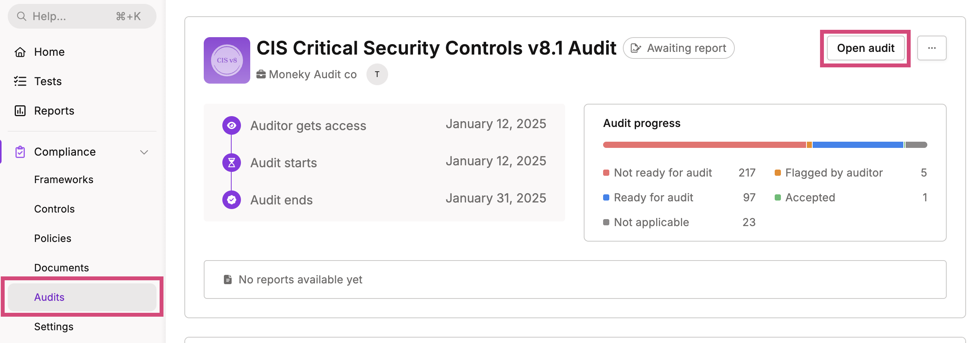Click the briefcase icon next to Moneky Audit co
This screenshot has width=980, height=343.
[261, 74]
